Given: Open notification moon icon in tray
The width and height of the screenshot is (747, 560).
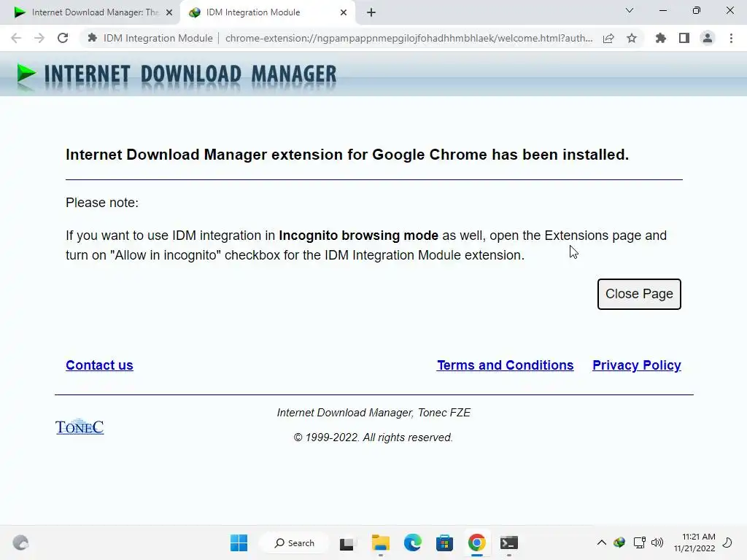Looking at the screenshot, I should (x=728, y=542).
